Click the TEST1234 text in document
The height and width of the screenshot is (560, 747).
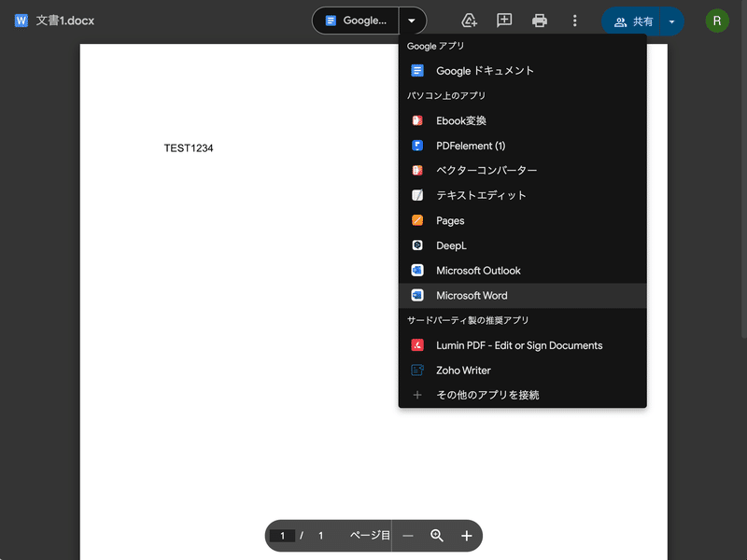pyautogui.click(x=189, y=148)
